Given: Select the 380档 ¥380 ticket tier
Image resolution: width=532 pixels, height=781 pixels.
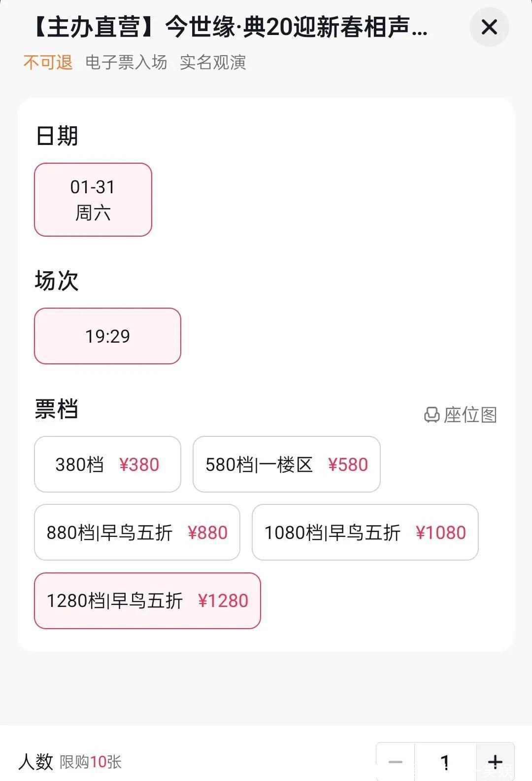Looking at the screenshot, I should pyautogui.click(x=107, y=464).
